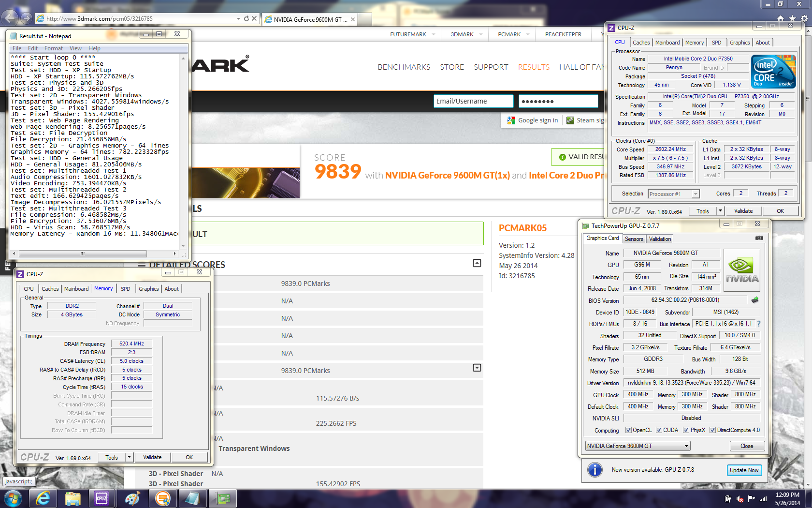This screenshot has height=508, width=812.
Task: Click Notepad horizontal scrollbar thumb
Action: [82, 254]
